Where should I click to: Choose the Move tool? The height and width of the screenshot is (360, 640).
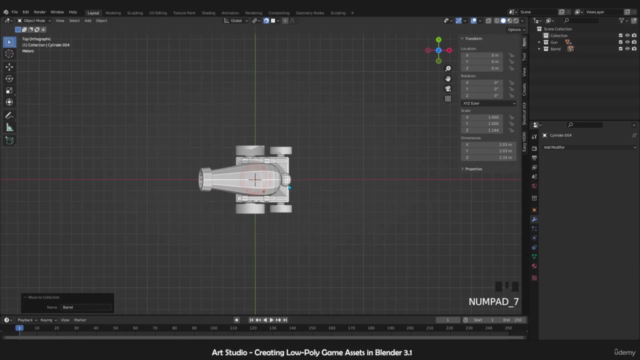(9, 67)
